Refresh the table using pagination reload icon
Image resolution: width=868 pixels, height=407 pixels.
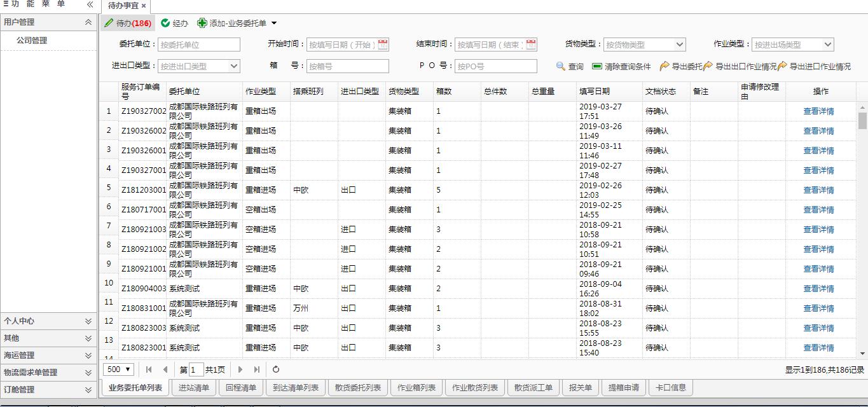pyautogui.click(x=276, y=369)
